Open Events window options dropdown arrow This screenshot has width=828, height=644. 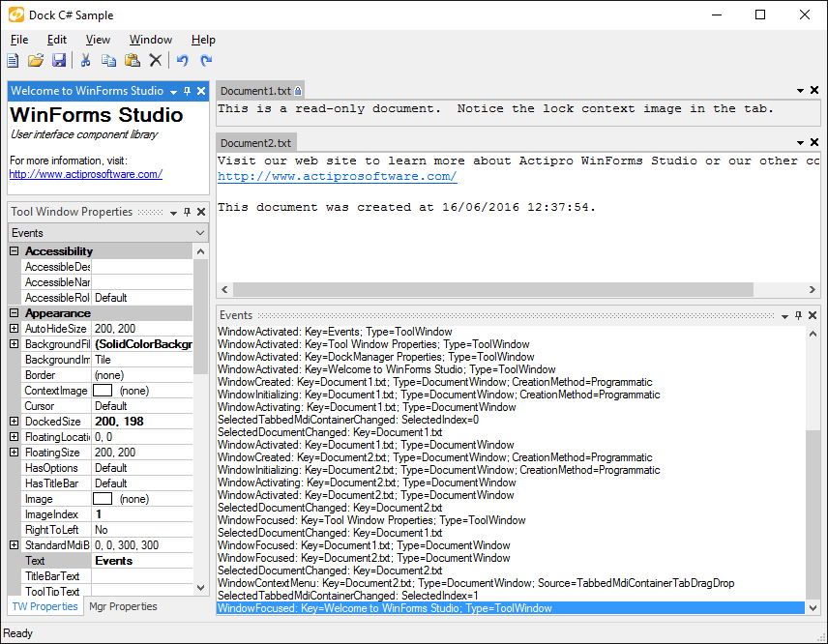(784, 316)
